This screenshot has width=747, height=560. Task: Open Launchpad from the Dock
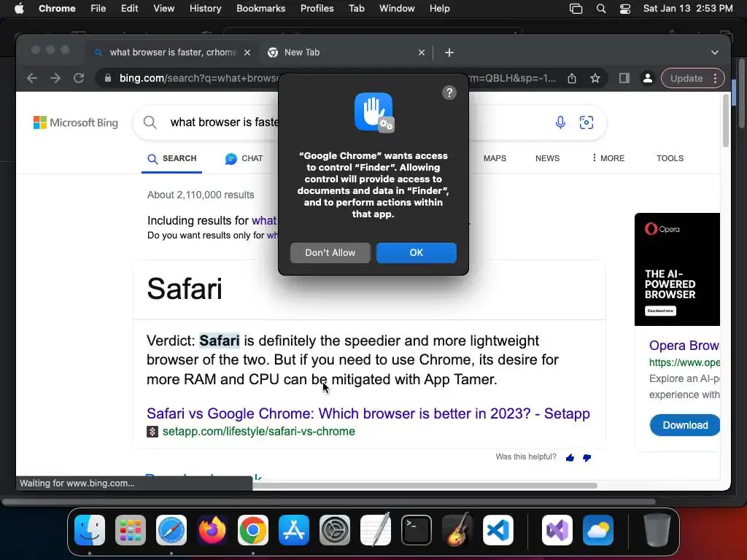[x=131, y=530]
